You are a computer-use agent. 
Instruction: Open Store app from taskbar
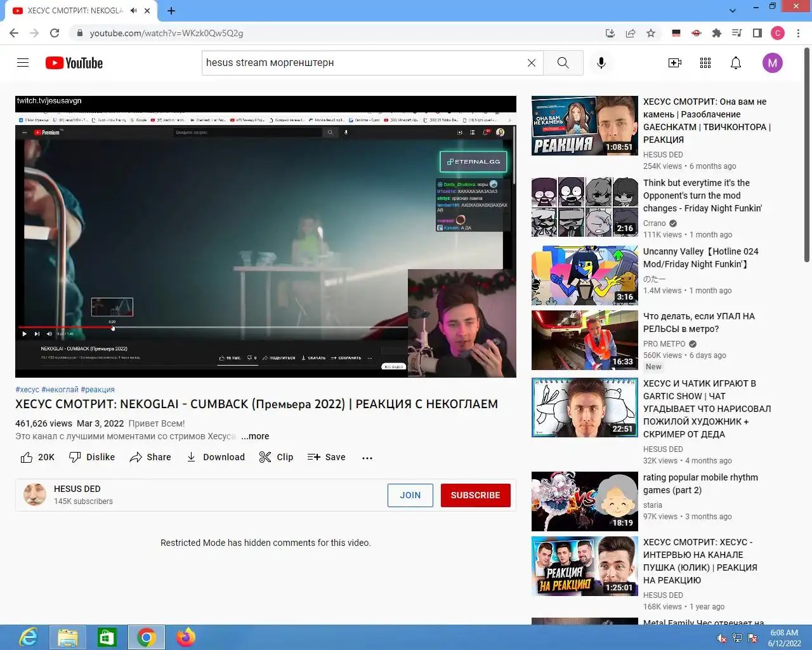pyautogui.click(x=107, y=637)
